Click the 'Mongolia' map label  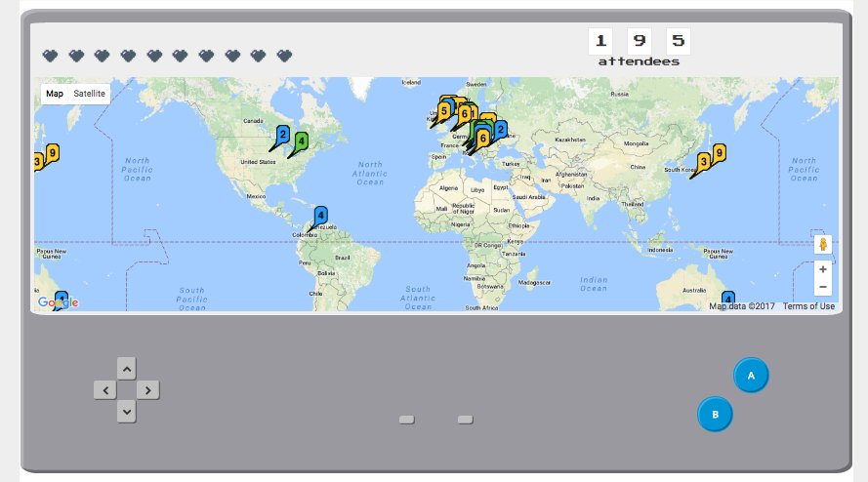pyautogui.click(x=636, y=143)
